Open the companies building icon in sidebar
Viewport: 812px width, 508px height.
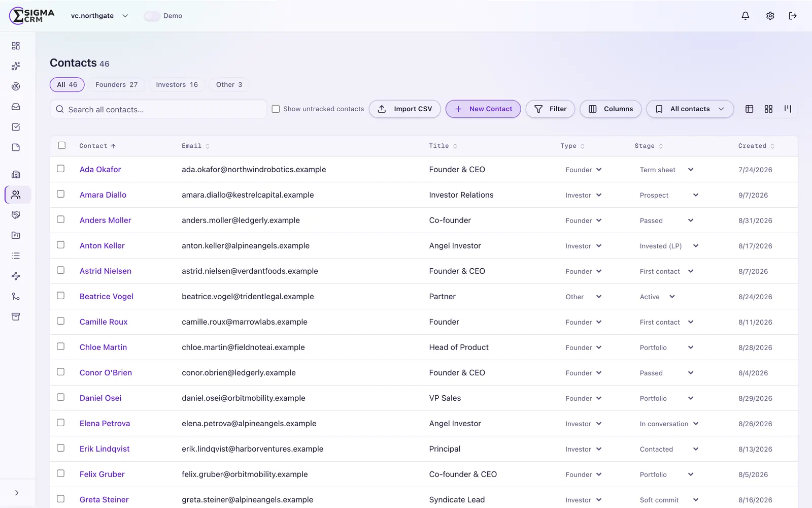pos(16,174)
